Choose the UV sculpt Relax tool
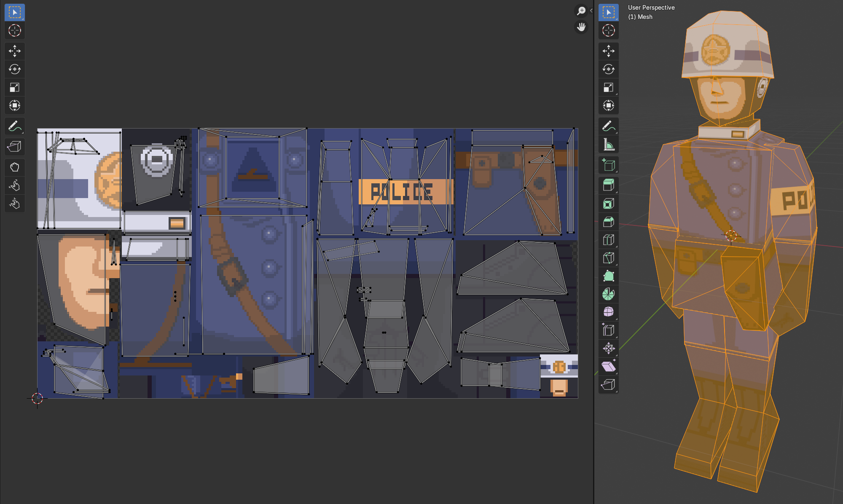Screen dimensions: 843x504 coord(15,185)
